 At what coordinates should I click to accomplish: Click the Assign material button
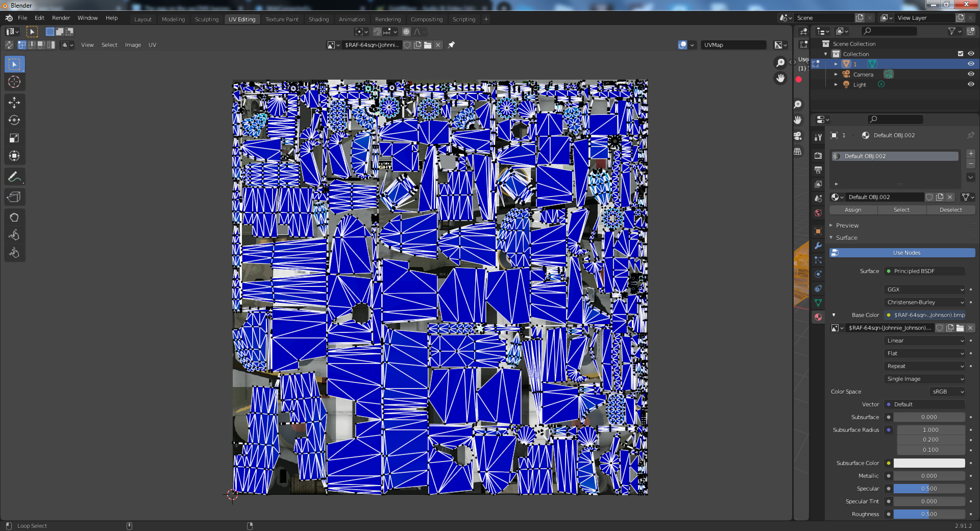coord(853,210)
